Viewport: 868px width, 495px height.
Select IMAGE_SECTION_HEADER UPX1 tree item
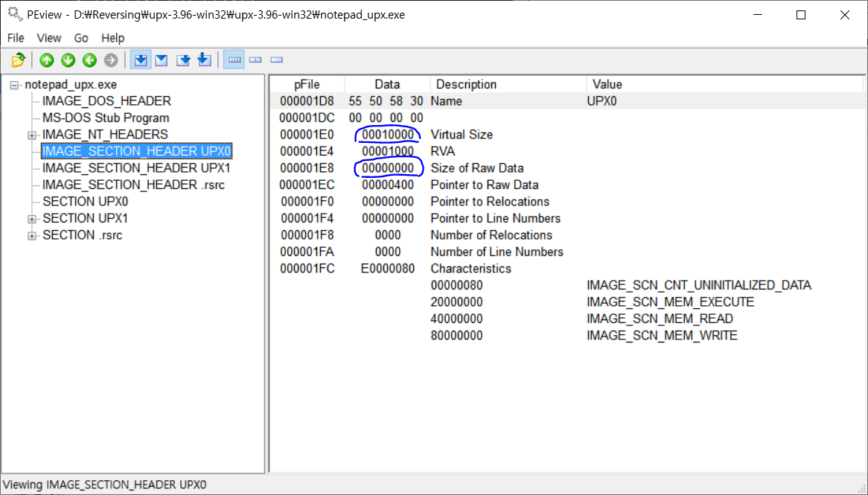point(136,167)
